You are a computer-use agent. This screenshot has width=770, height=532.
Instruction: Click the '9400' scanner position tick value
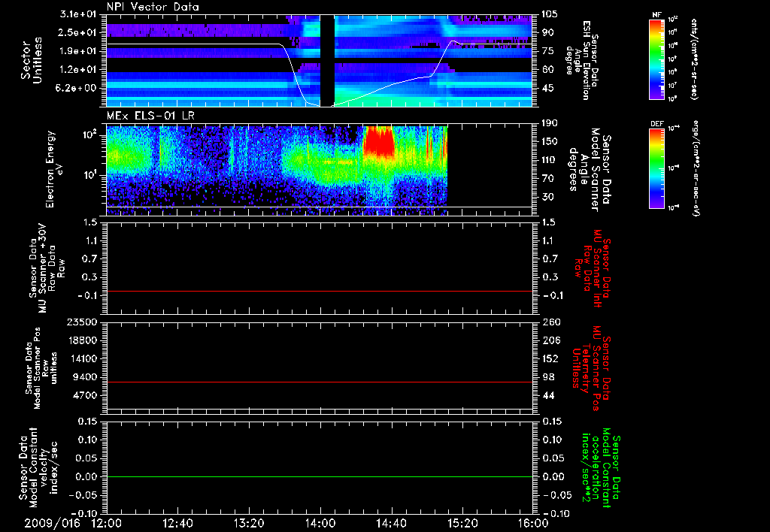[85, 377]
